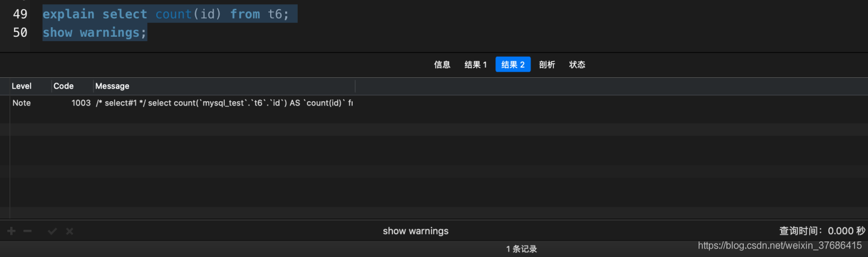868x257 pixels.
Task: Click the Code column header
Action: (x=63, y=86)
